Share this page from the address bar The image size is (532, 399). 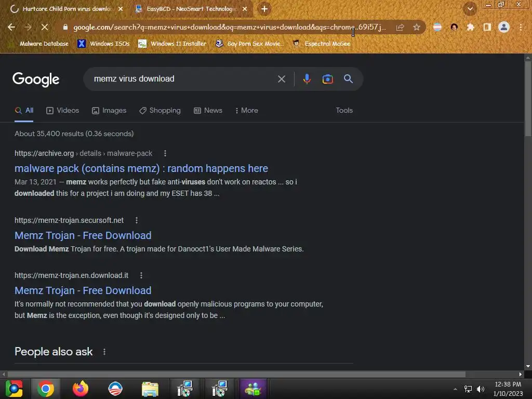point(400,27)
